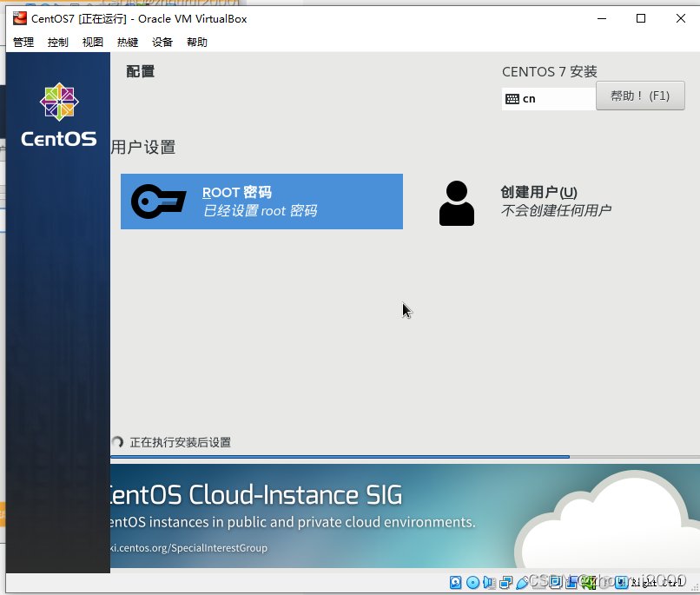
Task: Click the optical drive status icon
Action: [x=472, y=582]
